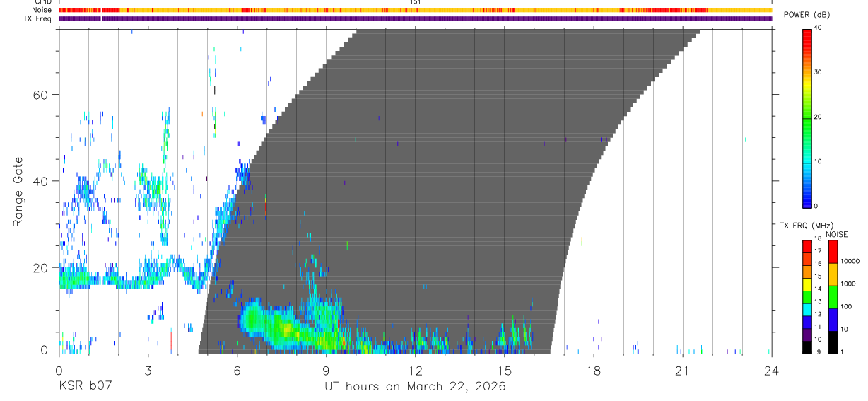
Task: Click the POWER (dB) colorbar title
Action: click(807, 15)
